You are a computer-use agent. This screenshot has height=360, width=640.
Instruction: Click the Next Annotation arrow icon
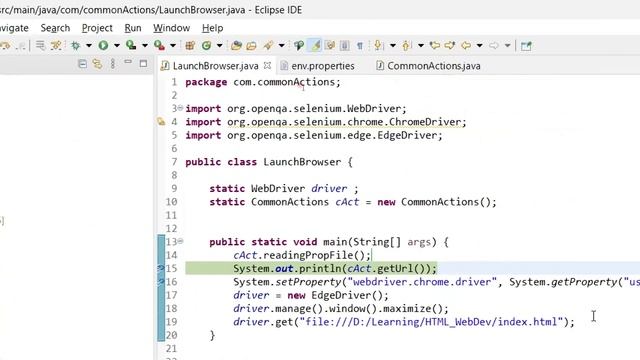tap(378, 45)
